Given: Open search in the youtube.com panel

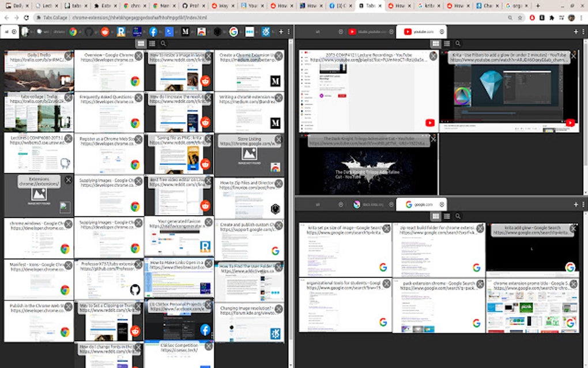Looking at the screenshot, I should coord(458,43).
